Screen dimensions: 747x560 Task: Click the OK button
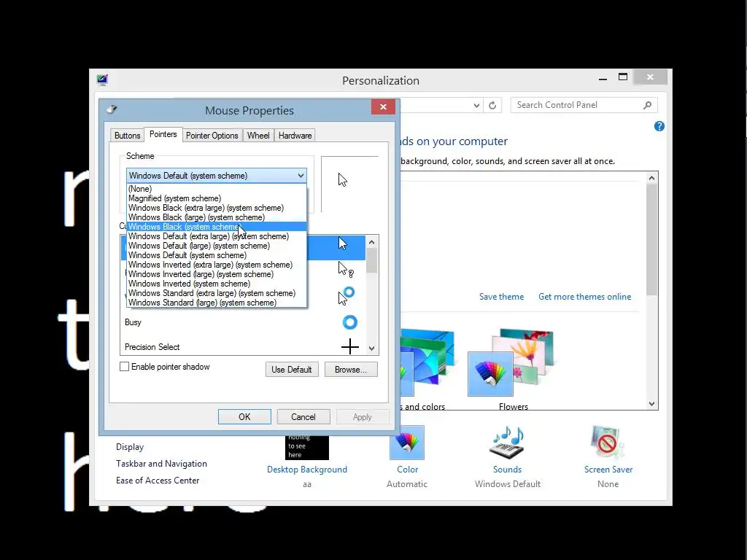tap(244, 416)
